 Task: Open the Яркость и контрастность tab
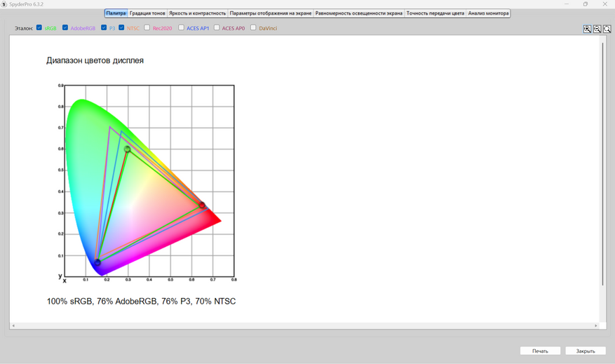pyautogui.click(x=198, y=13)
